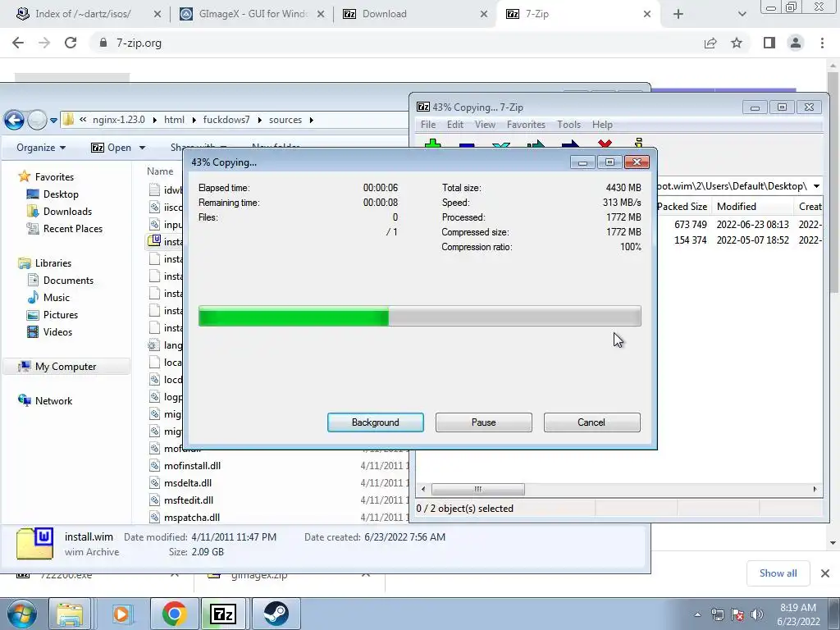Screen dimensions: 840x630
Task: Click the Name column header in Explorer
Action: [160, 171]
